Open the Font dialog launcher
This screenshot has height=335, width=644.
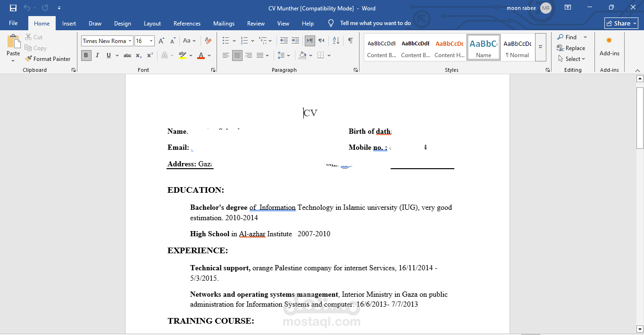coord(213,70)
